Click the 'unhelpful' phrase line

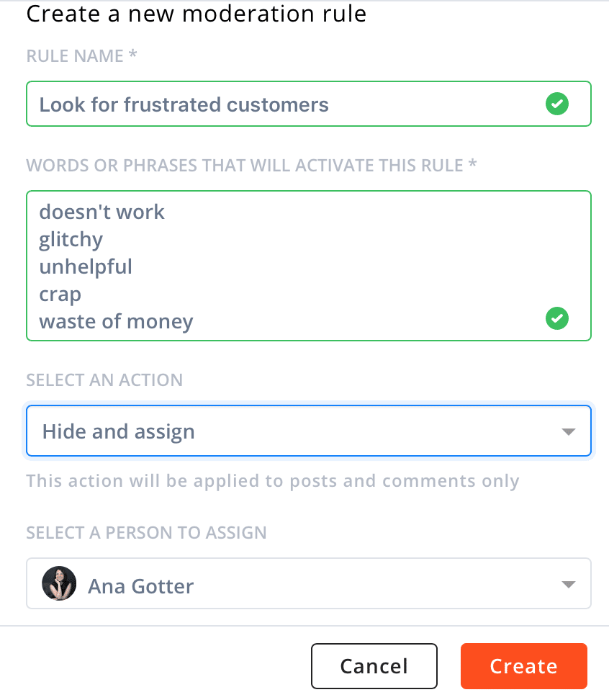click(x=86, y=266)
